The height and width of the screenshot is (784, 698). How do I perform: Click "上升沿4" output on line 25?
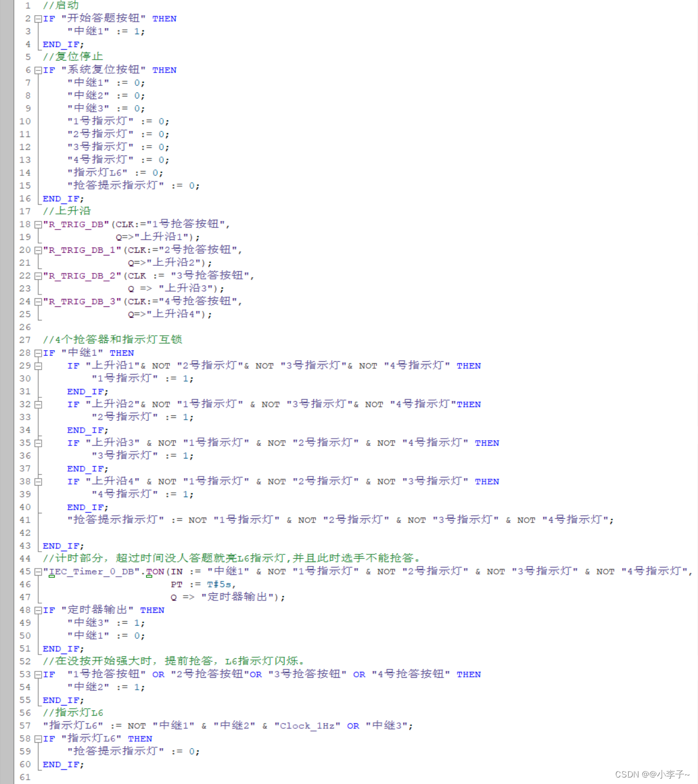(x=176, y=314)
